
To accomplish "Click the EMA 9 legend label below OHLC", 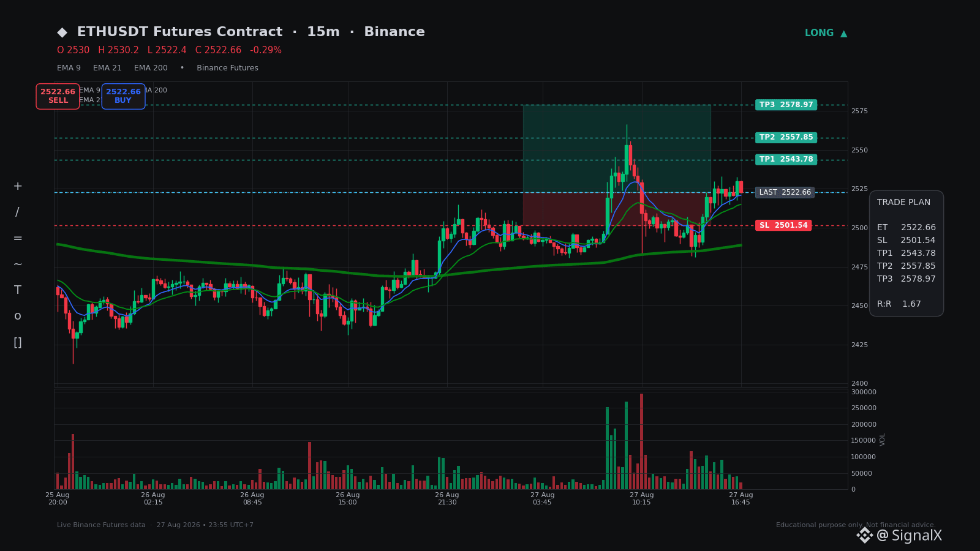I will (69, 68).
